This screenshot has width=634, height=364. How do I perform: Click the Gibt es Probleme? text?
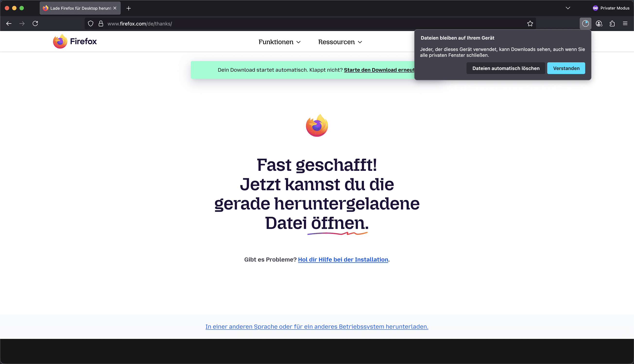(270, 259)
